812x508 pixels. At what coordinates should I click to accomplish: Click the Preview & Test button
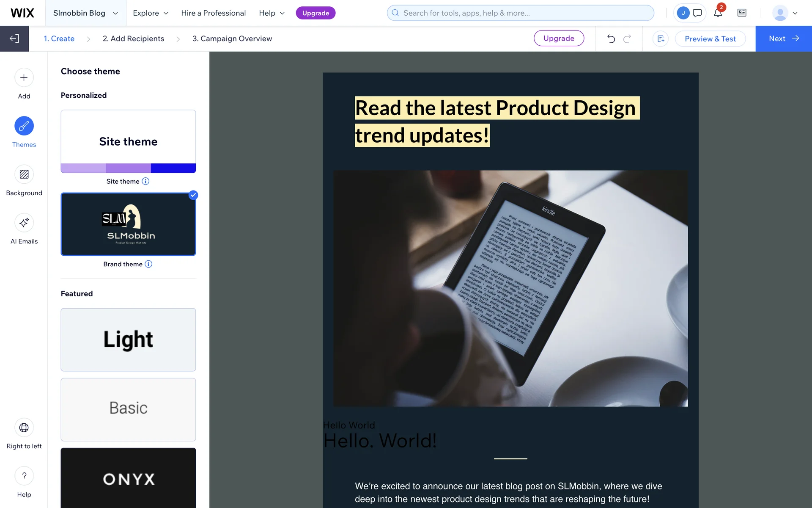[710, 39]
